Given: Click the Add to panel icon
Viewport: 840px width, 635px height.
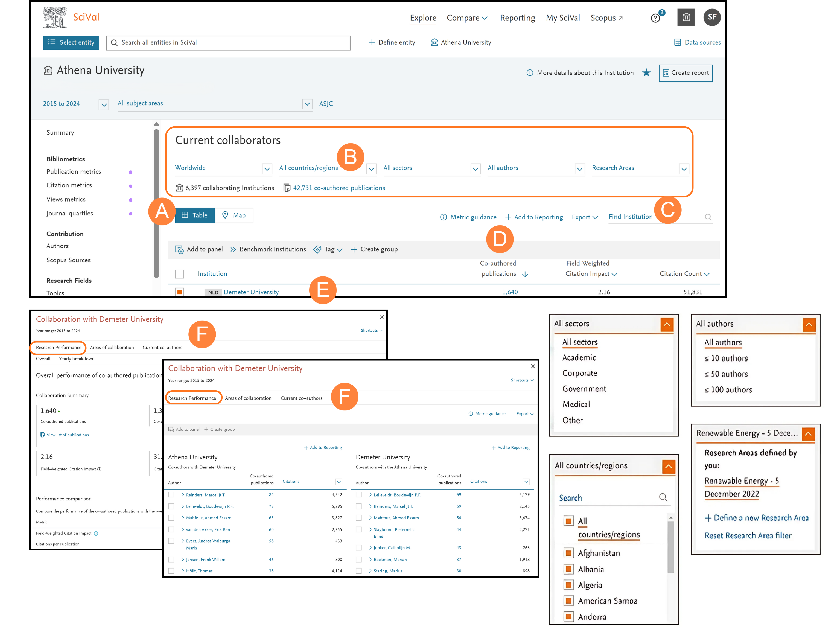Looking at the screenshot, I should coord(179,249).
